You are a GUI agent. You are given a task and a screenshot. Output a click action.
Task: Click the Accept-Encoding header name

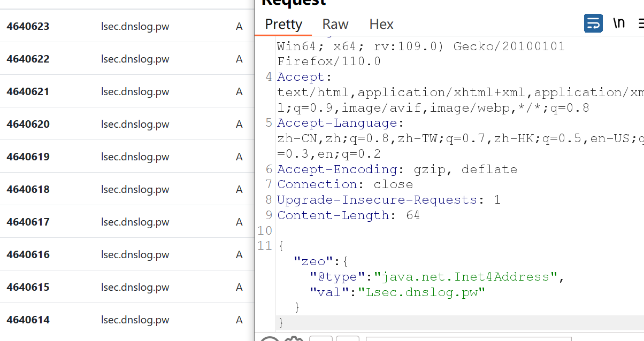click(x=337, y=169)
